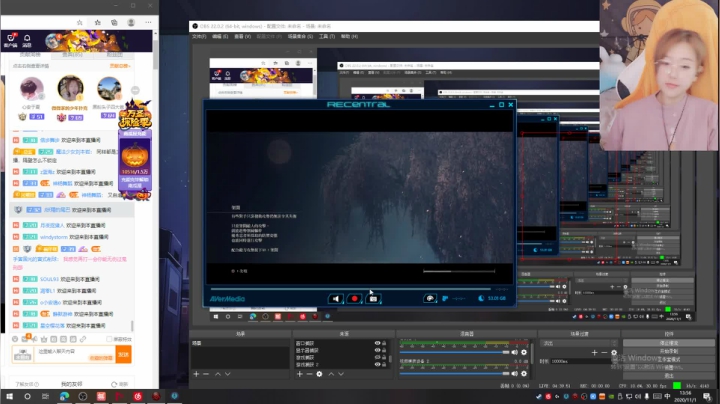This screenshot has height=404, width=720.
Task: Click the 停止推流 button in OBS controls
Action: coord(669,343)
